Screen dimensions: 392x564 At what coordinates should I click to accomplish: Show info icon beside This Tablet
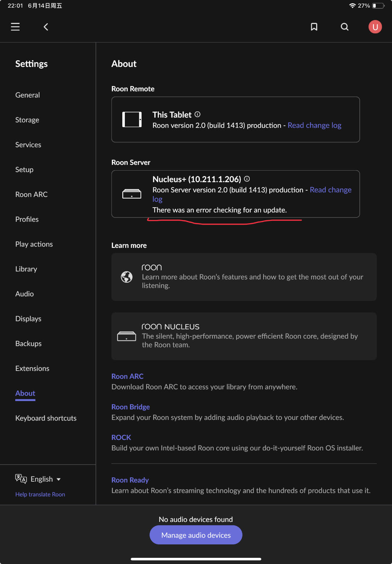click(197, 114)
